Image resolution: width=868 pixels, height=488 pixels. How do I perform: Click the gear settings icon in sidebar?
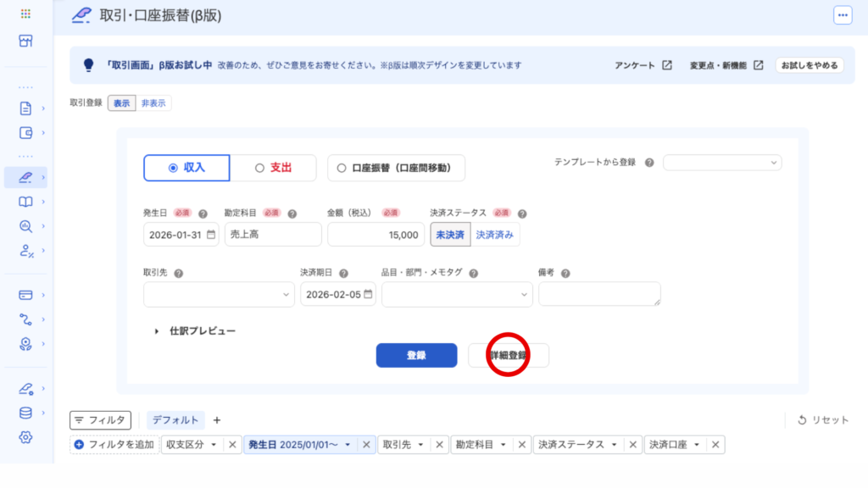click(25, 437)
